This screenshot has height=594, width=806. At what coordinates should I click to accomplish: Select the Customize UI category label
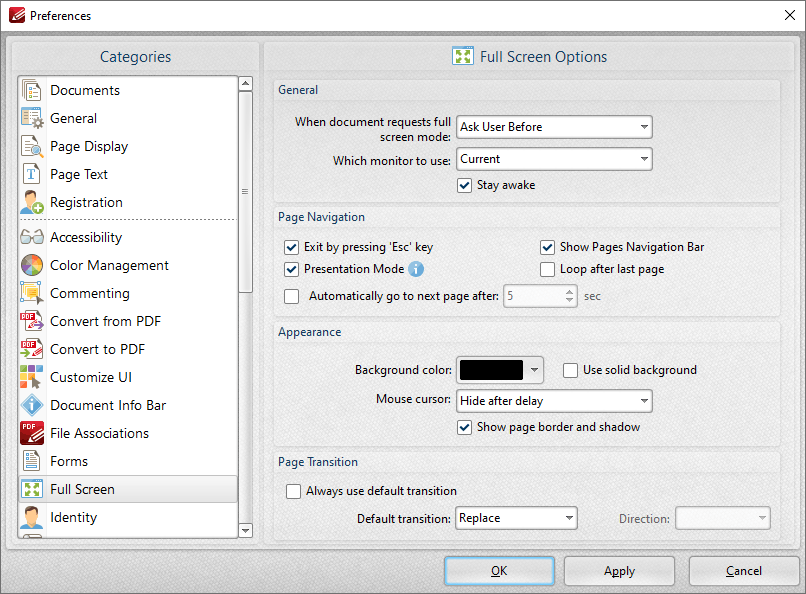(91, 377)
